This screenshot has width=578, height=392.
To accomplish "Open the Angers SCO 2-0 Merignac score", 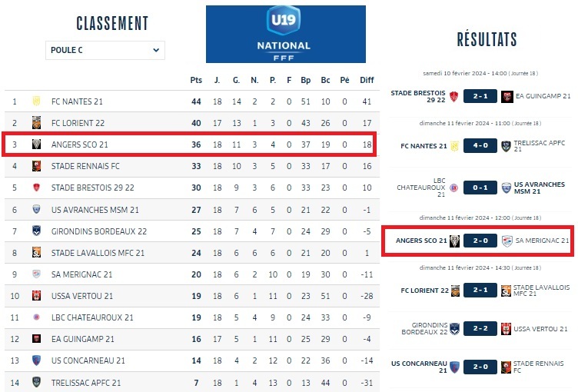I will 480,241.
